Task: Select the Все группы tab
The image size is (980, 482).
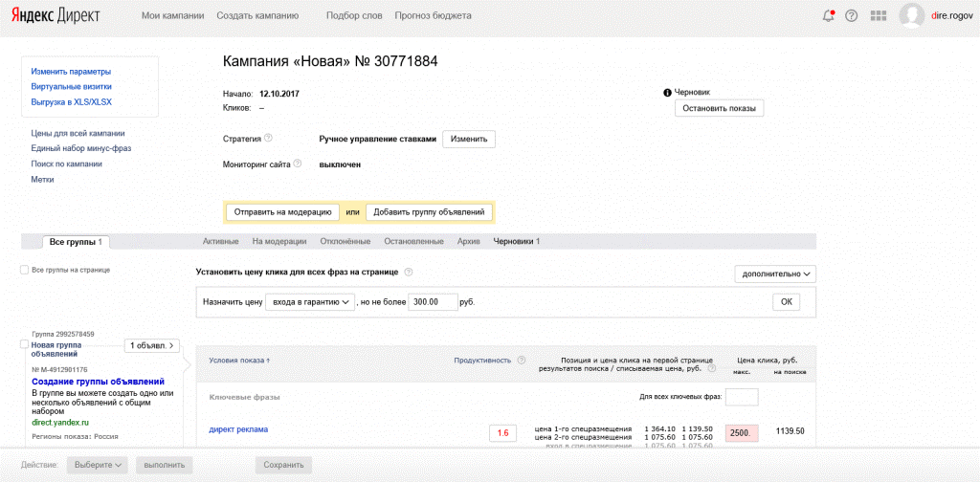Action: 77,242
